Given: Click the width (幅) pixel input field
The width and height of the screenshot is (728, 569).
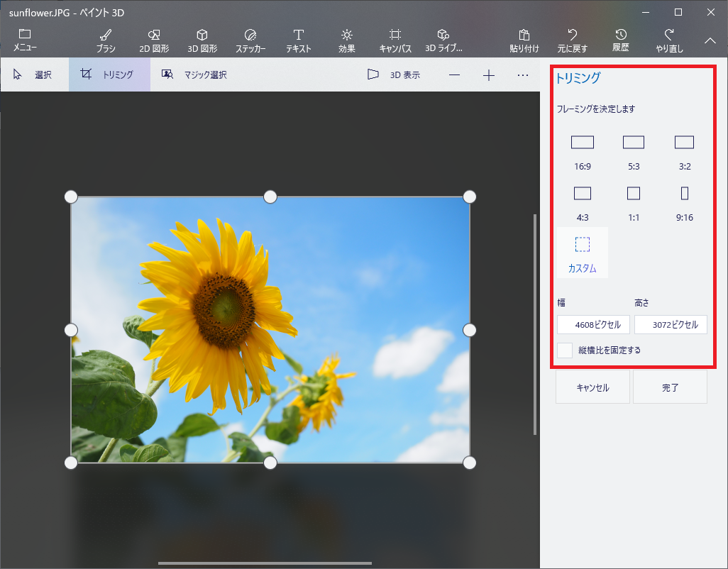Looking at the screenshot, I should click(x=593, y=325).
